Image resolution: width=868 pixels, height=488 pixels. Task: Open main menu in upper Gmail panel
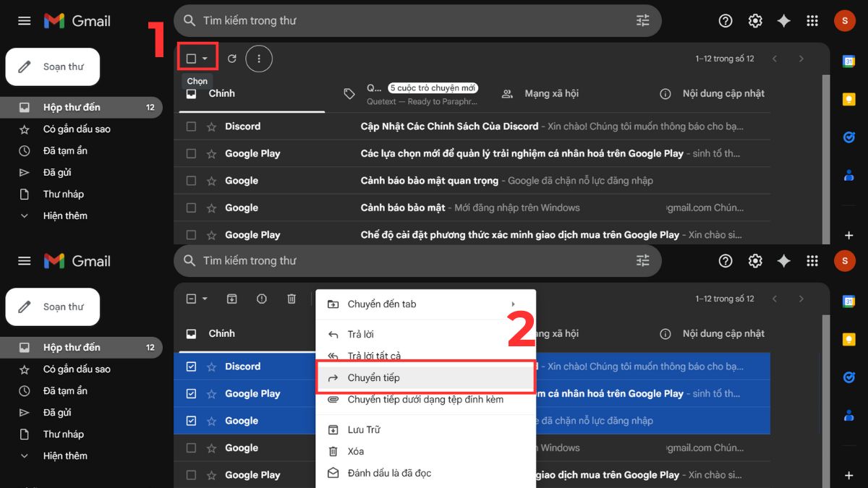pos(25,21)
